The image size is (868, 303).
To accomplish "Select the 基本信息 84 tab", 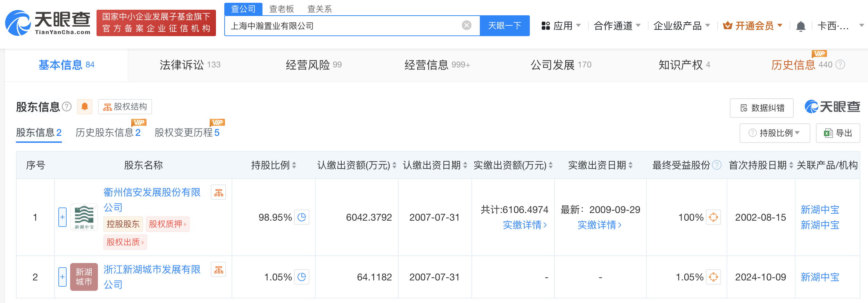I will click(x=66, y=65).
